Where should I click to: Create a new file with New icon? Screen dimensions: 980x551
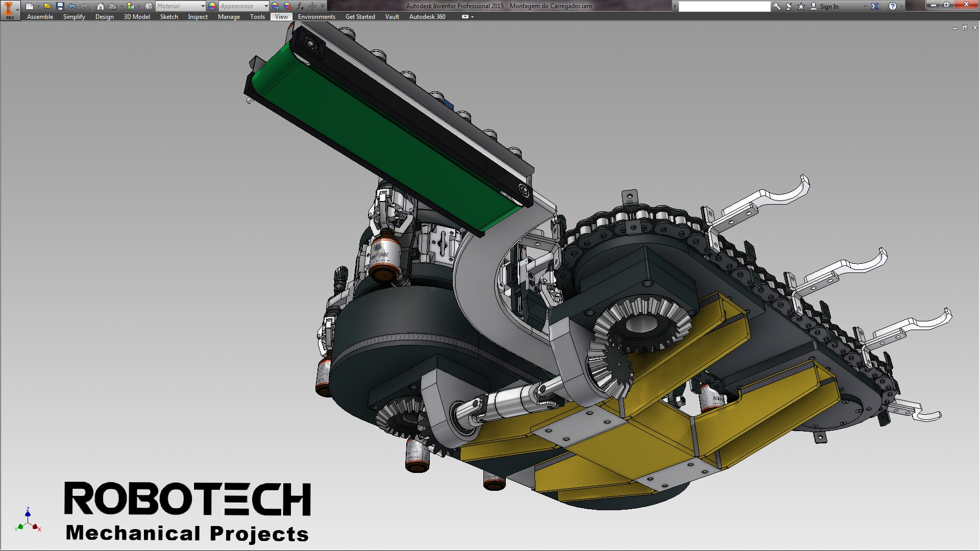coord(30,6)
